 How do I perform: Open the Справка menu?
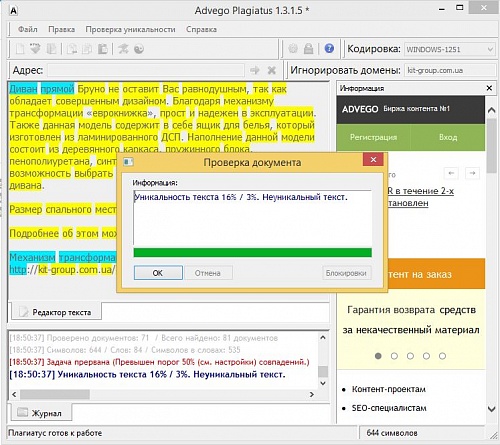point(201,29)
